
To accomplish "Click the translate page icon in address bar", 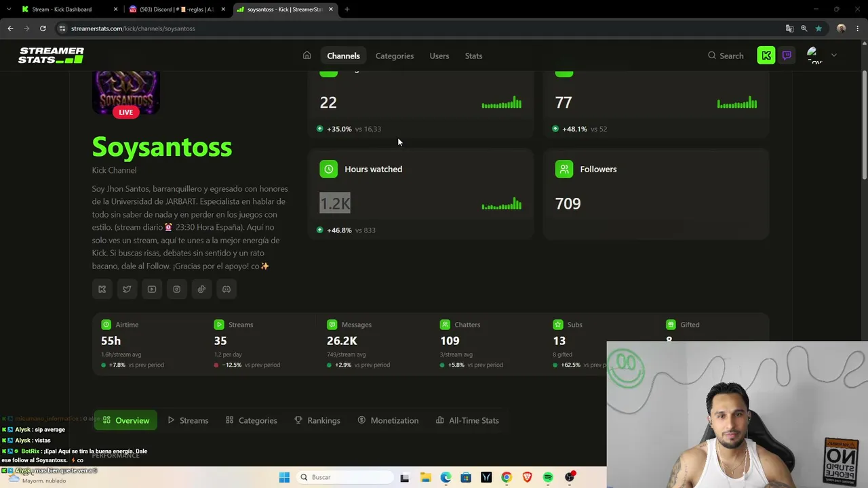I will click(x=789, y=28).
